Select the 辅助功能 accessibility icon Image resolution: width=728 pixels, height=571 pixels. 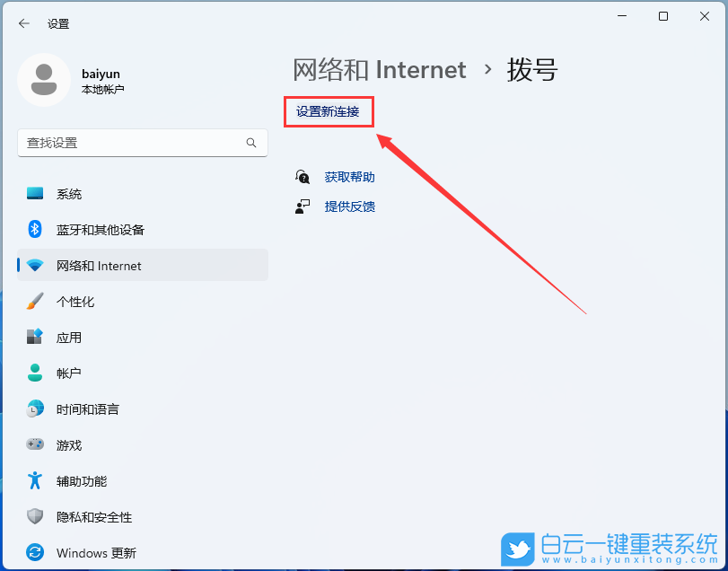pos(34,480)
